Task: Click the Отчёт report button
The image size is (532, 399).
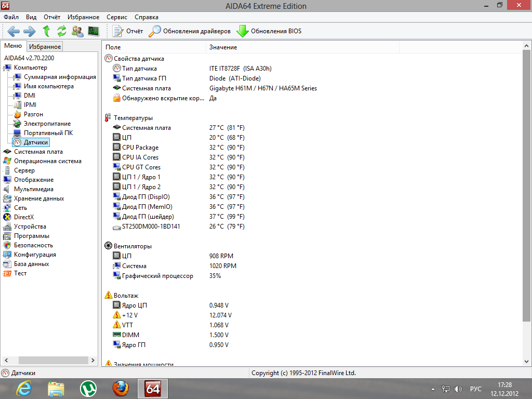Action: point(128,31)
